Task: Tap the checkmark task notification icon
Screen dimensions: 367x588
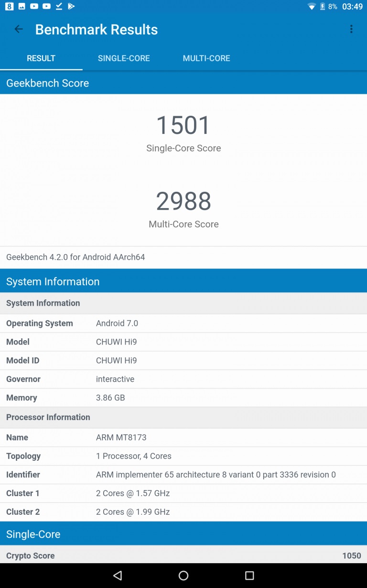Action: [x=59, y=6]
